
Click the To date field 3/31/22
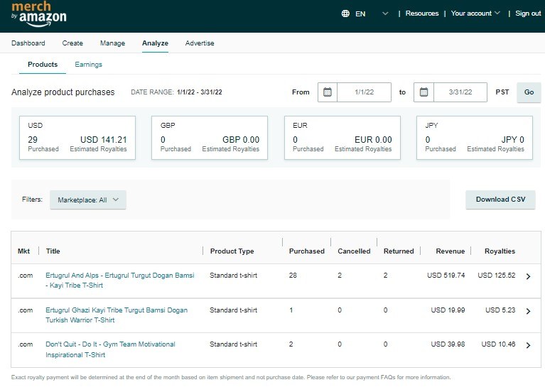click(460, 92)
